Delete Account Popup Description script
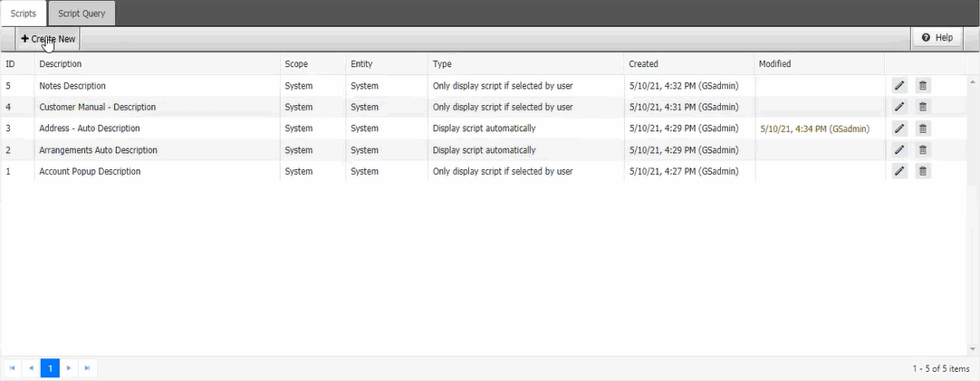Image resolution: width=980 pixels, height=381 pixels. pos(922,171)
